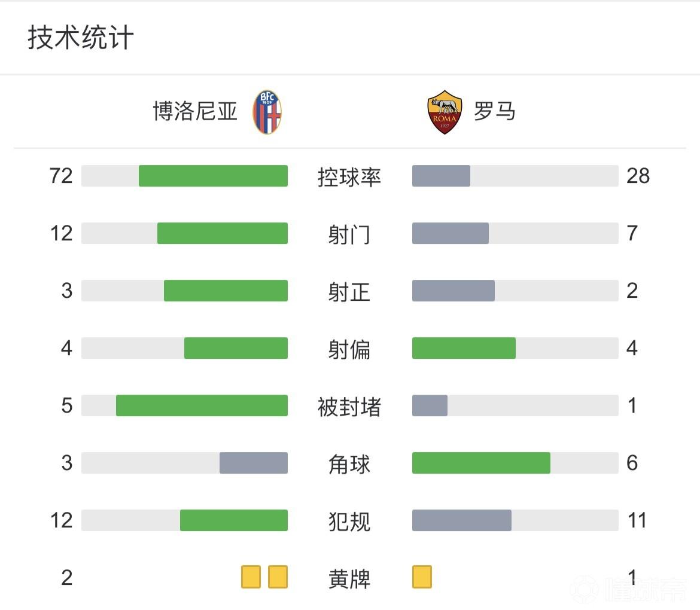The width and height of the screenshot is (700, 610).
Task: Click Roma's yellow card icon
Action: pos(422,577)
